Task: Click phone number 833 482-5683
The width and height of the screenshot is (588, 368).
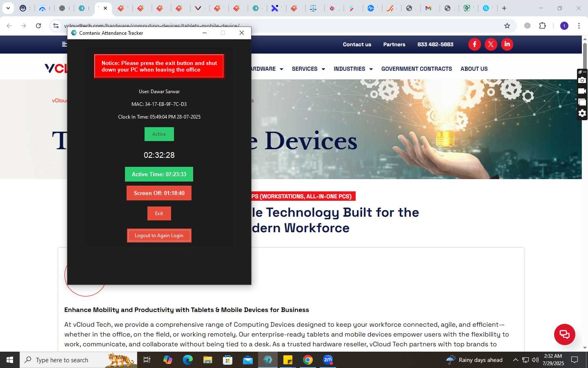Action: coord(435,44)
